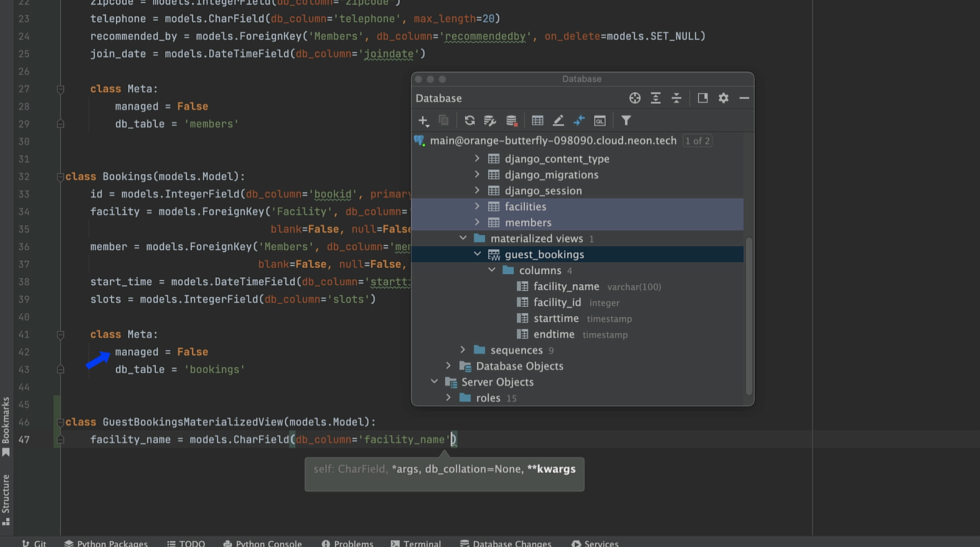Open the Bookmarks side panel

6,427
